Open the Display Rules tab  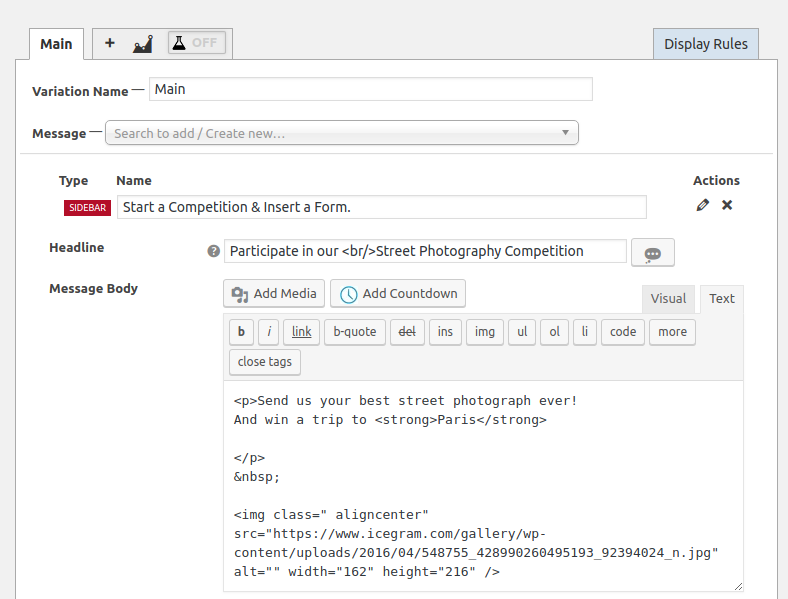[706, 44]
